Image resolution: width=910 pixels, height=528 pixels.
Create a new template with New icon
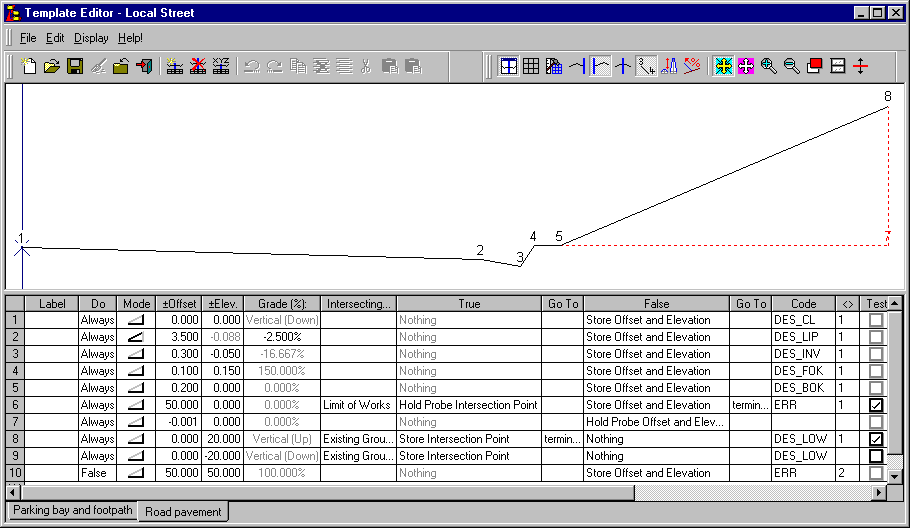tap(28, 66)
